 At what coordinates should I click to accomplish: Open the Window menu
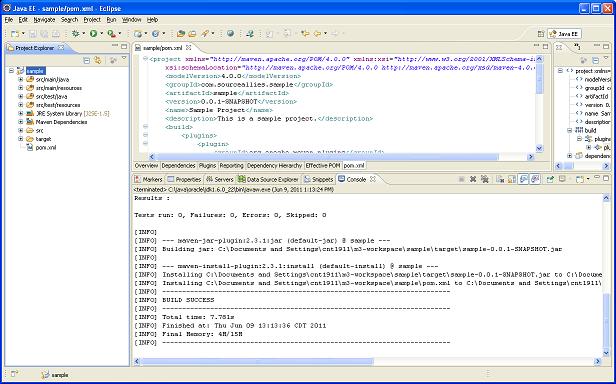[131, 20]
